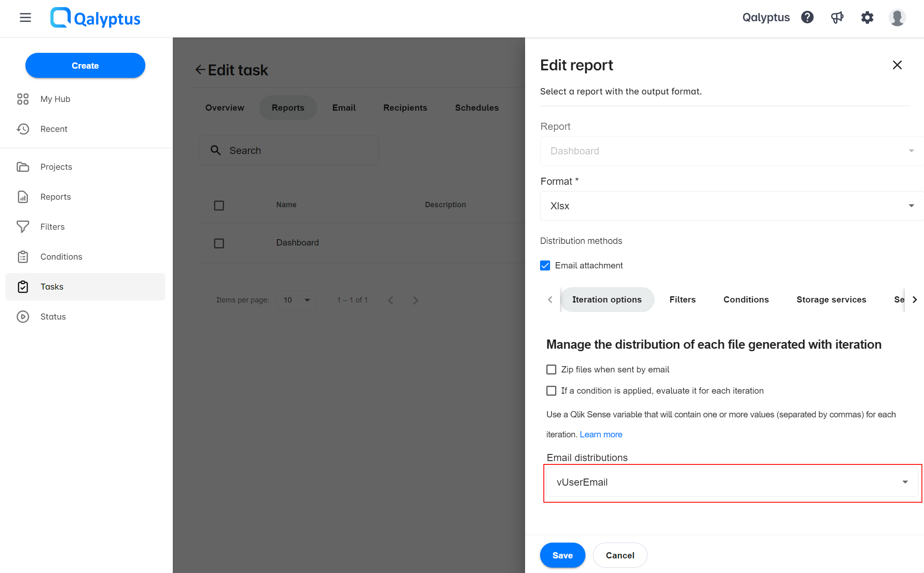
Task: Open the Reports section in the sidebar
Action: click(x=55, y=196)
